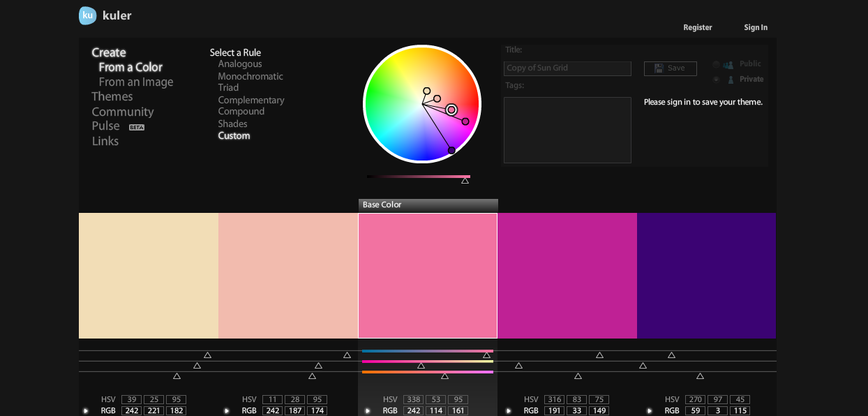
Task: Select the Private radio button
Action: click(716, 80)
